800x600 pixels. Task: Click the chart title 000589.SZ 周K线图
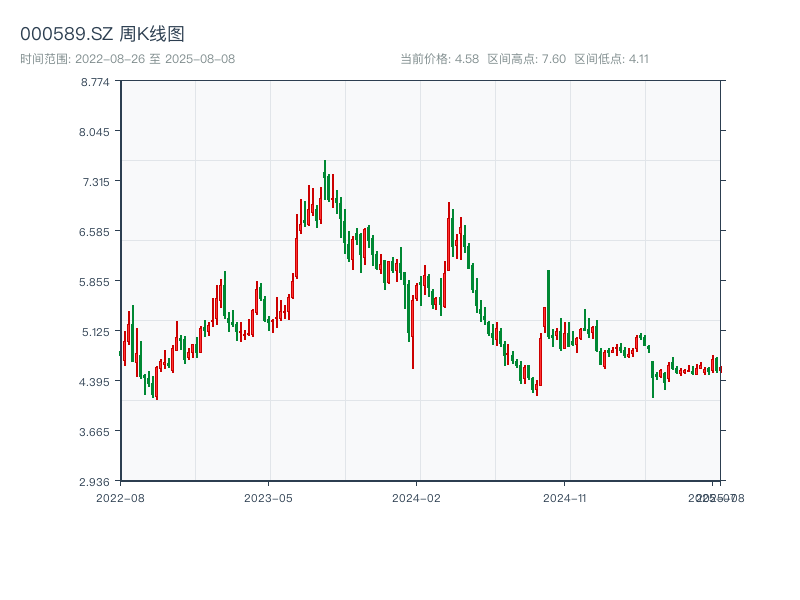click(x=102, y=34)
